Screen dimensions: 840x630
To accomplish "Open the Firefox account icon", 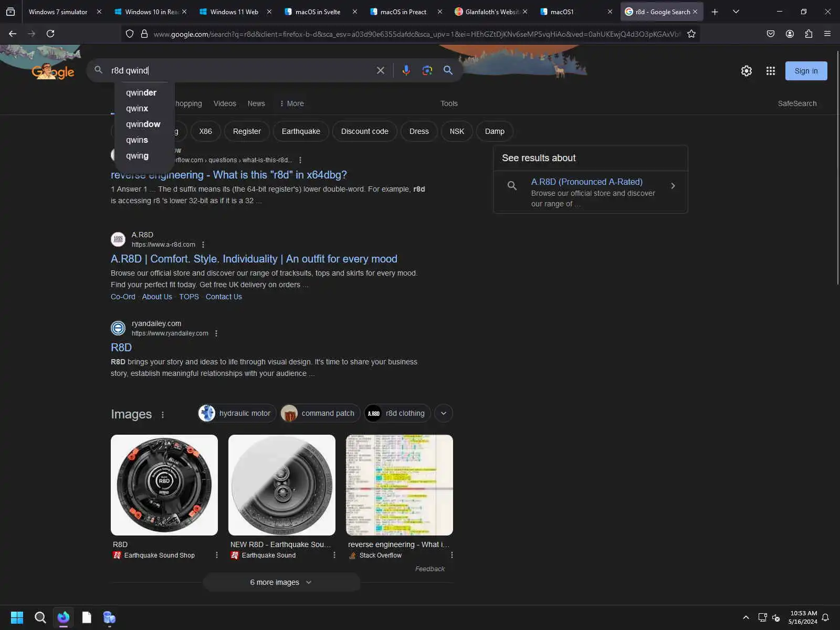I will point(790,34).
